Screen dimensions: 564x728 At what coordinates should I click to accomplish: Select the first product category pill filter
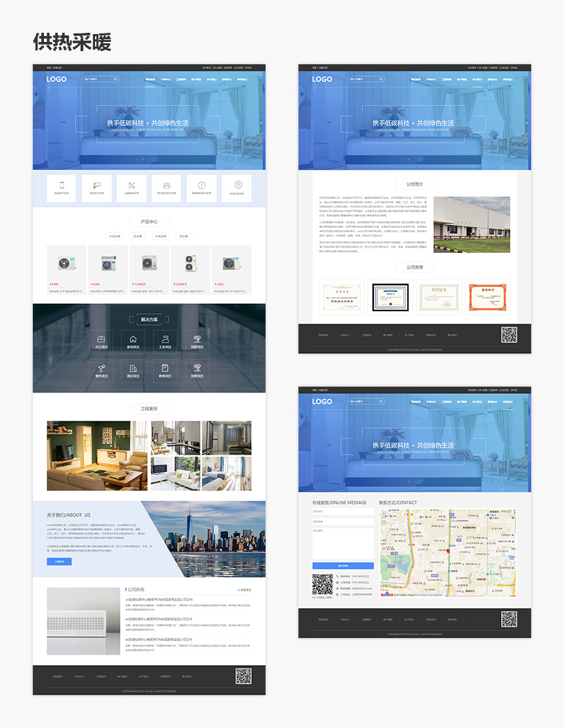114,237
